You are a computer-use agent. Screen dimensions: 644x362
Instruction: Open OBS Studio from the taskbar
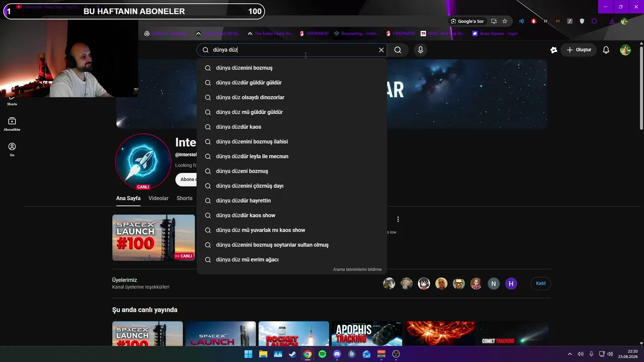click(396, 354)
